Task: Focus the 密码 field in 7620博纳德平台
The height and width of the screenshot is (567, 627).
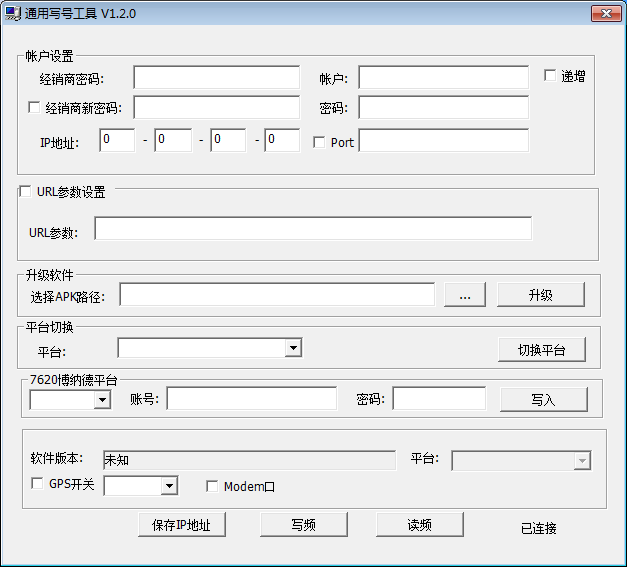Action: (439, 398)
